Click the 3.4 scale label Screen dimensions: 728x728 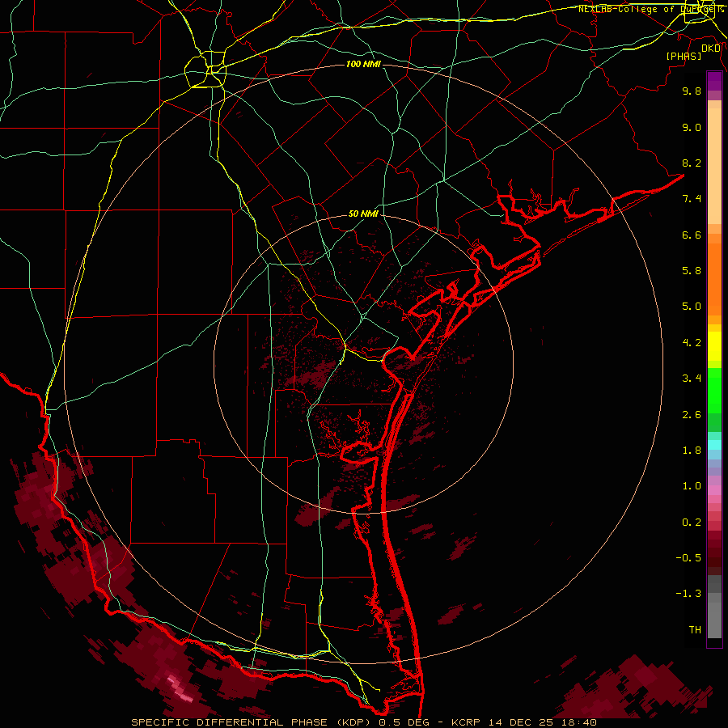coord(692,379)
